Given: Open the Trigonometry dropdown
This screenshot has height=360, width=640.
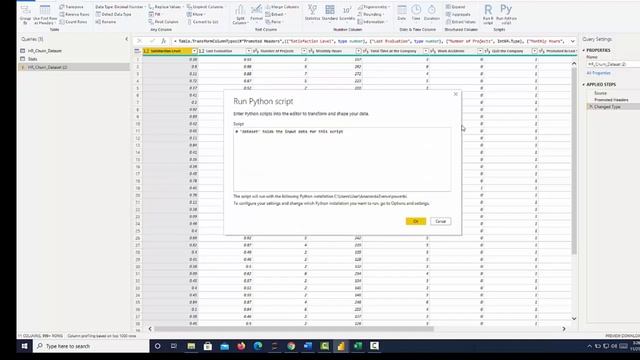Looking at the screenshot, I should [x=373, y=7].
